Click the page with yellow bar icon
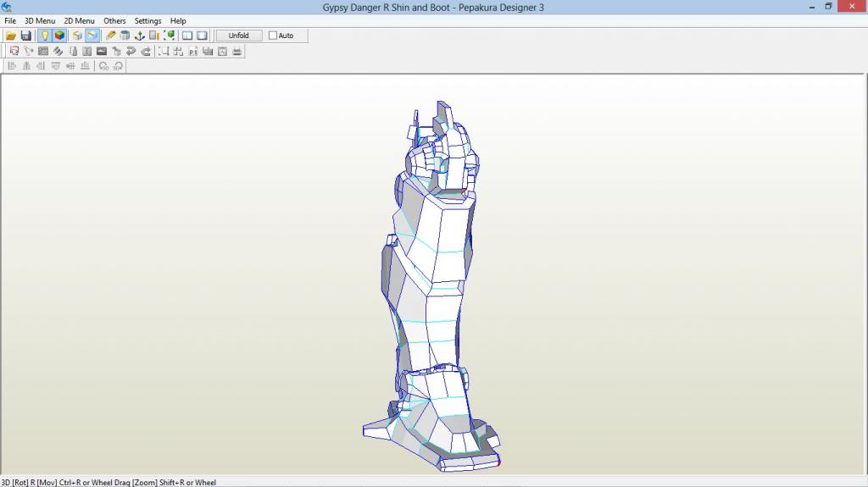Image resolution: width=868 pixels, height=487 pixels. pyautogui.click(x=154, y=36)
